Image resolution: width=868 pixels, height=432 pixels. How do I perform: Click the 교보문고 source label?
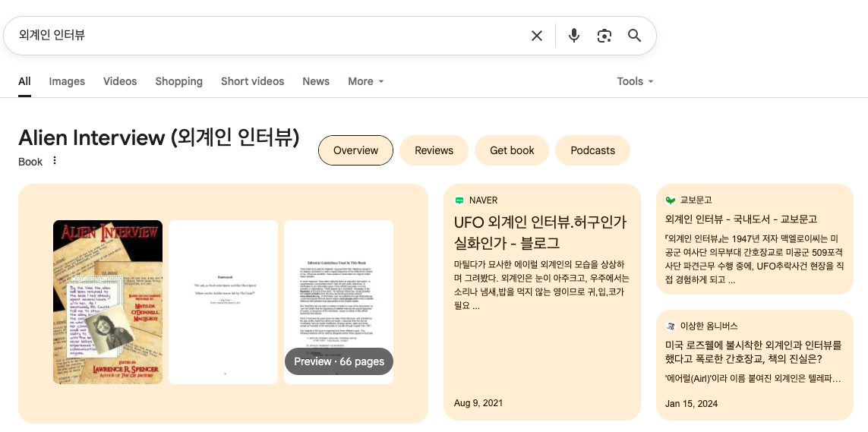click(x=696, y=200)
